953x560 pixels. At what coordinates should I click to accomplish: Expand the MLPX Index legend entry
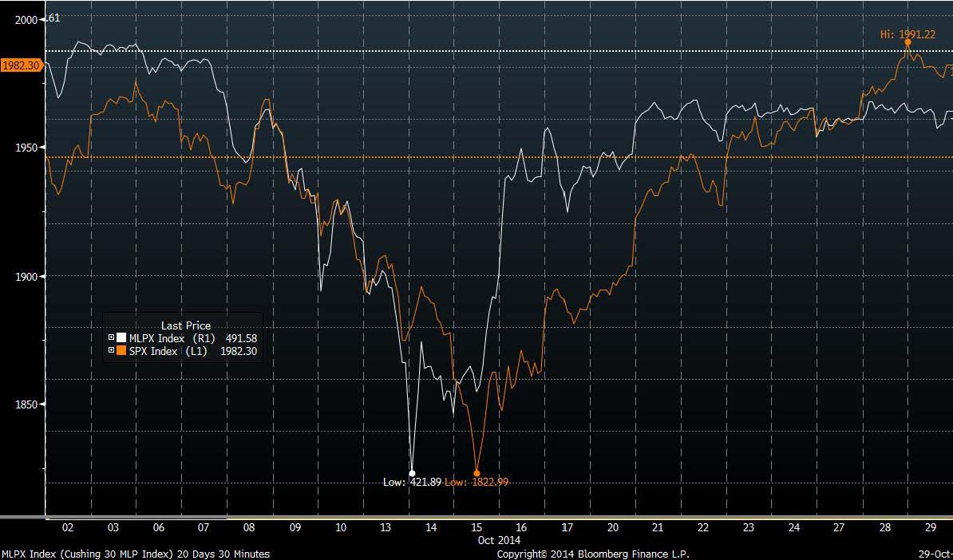pyautogui.click(x=112, y=338)
